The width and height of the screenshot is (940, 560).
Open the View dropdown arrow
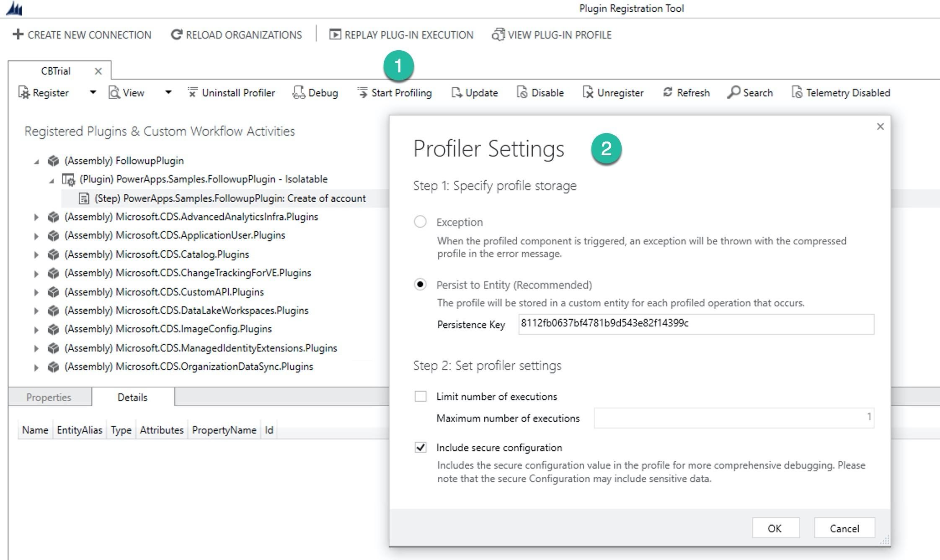click(168, 92)
